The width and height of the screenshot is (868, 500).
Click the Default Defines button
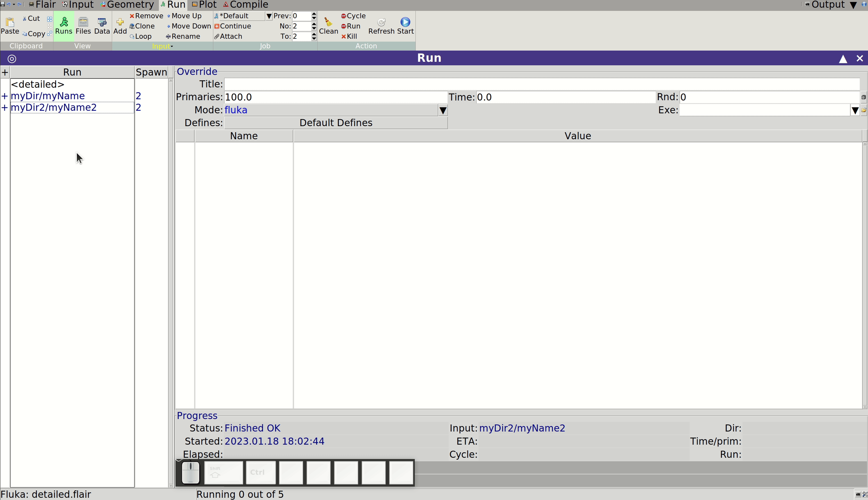coord(336,123)
